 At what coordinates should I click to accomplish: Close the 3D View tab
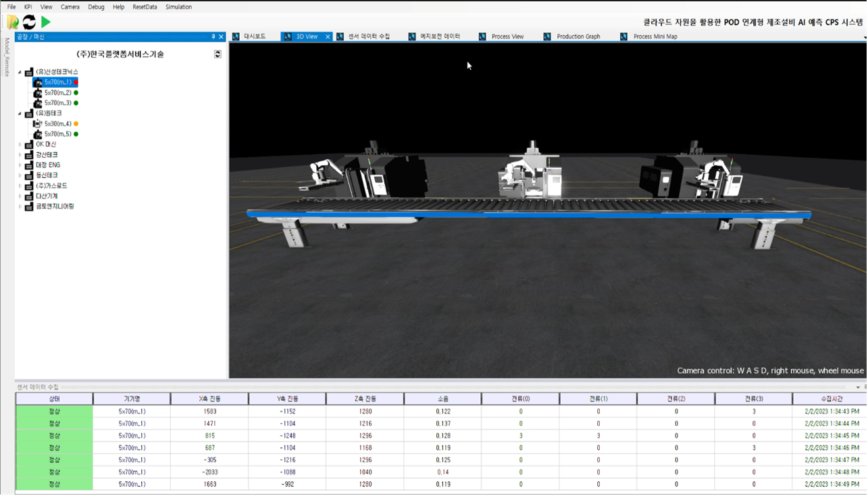coord(328,36)
